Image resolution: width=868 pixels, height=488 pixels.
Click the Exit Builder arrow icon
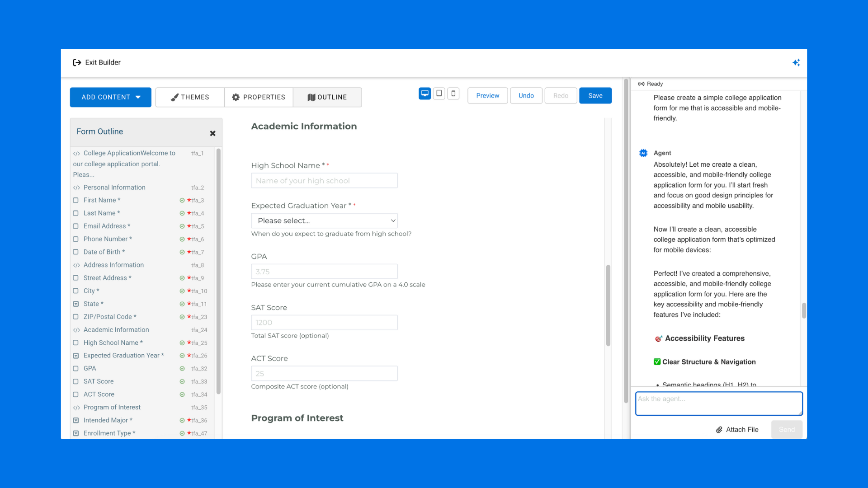[77, 63]
